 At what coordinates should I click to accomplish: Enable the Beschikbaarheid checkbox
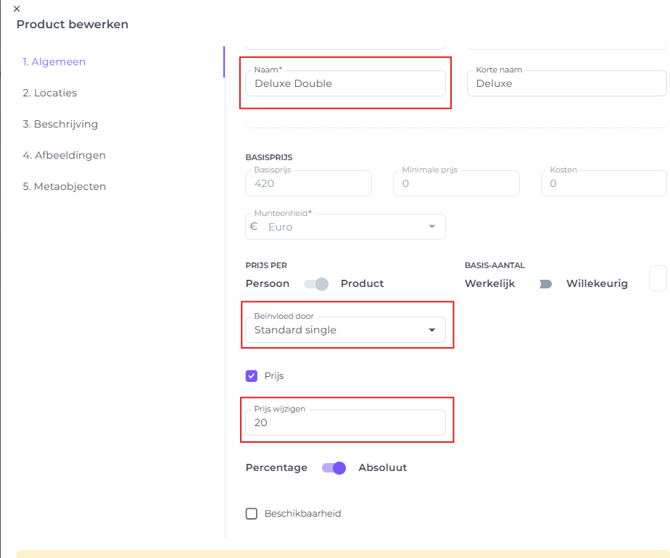(x=252, y=514)
